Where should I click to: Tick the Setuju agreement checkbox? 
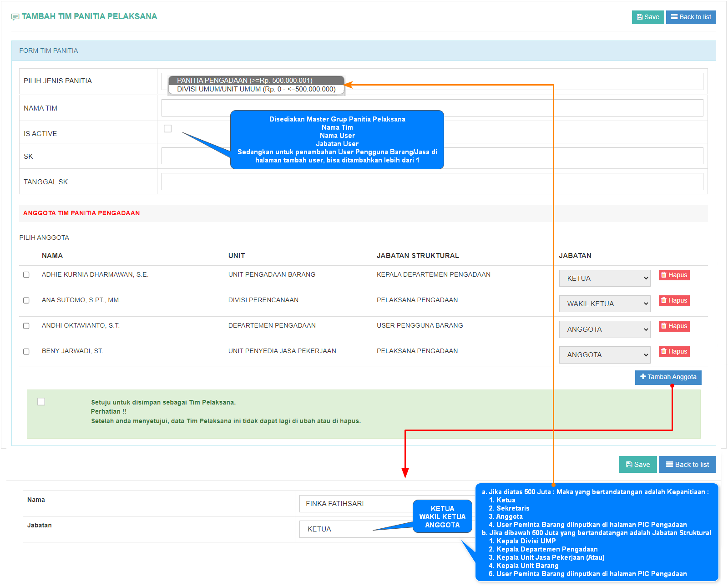point(41,401)
